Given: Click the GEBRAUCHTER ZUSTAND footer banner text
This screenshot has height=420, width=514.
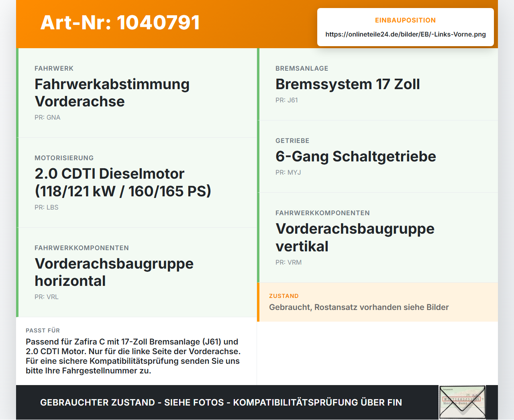Looking at the screenshot, I should 221,402.
